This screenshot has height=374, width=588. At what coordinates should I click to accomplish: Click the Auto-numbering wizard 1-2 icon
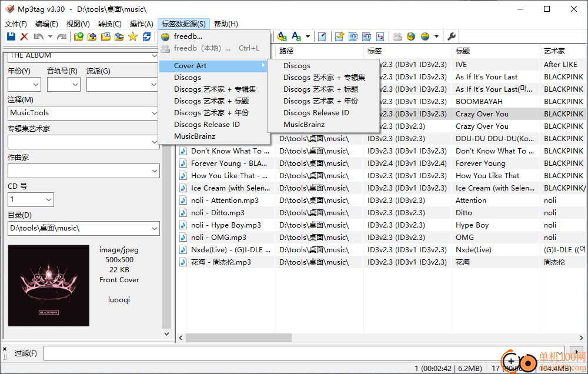380,36
